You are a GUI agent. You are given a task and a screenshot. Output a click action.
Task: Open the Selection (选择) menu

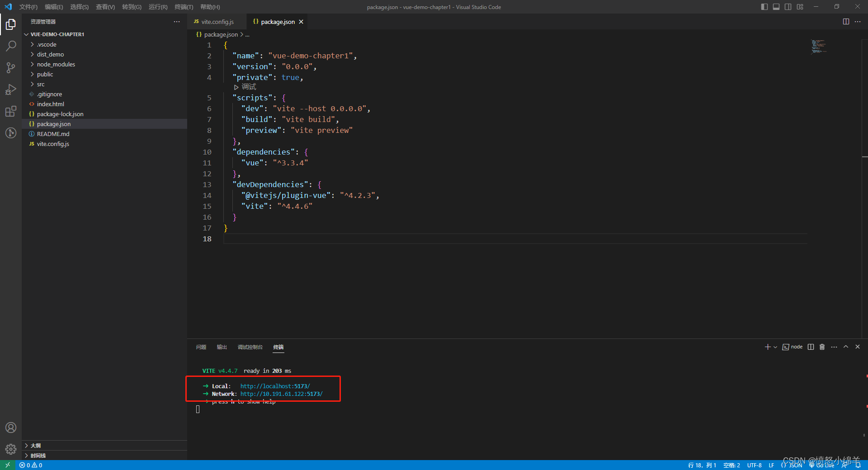[x=80, y=7]
